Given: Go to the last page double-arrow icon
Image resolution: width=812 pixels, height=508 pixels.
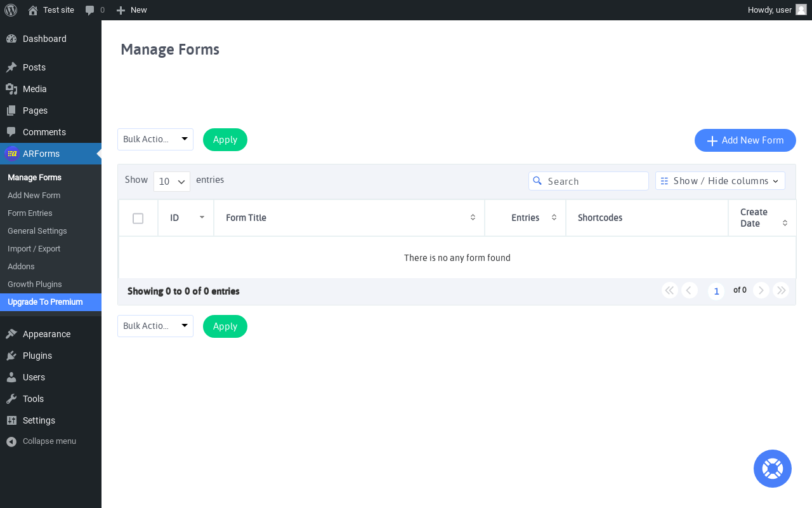Looking at the screenshot, I should click(x=781, y=290).
